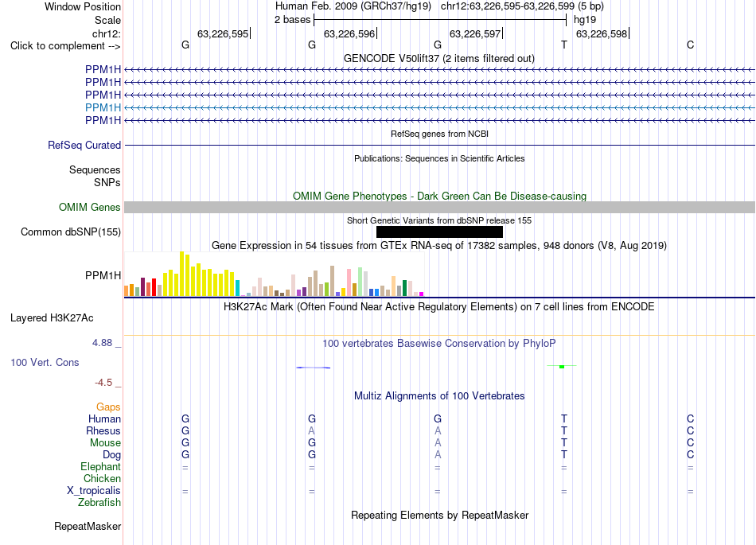Click the "Rhesus" alignment species label
Screen dimensions: 756x545
pos(103,430)
